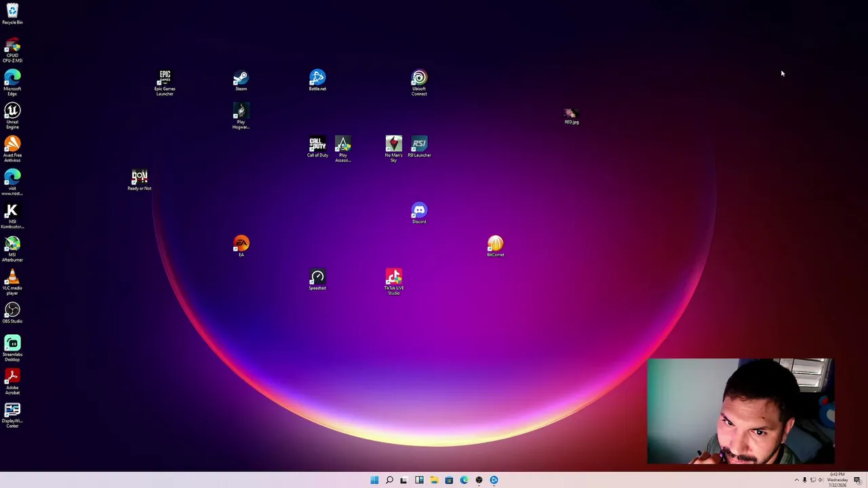
Task: Open the clock and calendar flyout
Action: pos(837,480)
